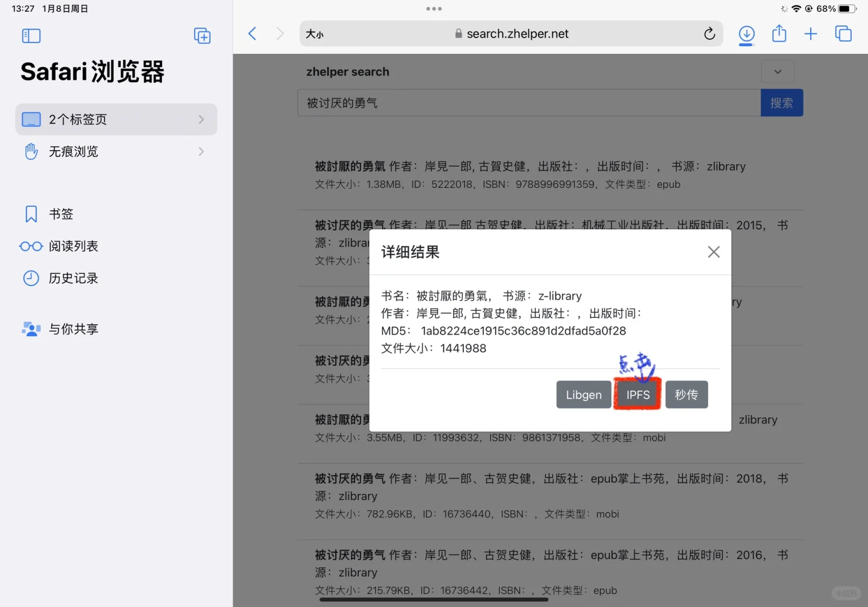Open a new tab group
Viewport: 868px width, 607px height.
click(x=202, y=36)
